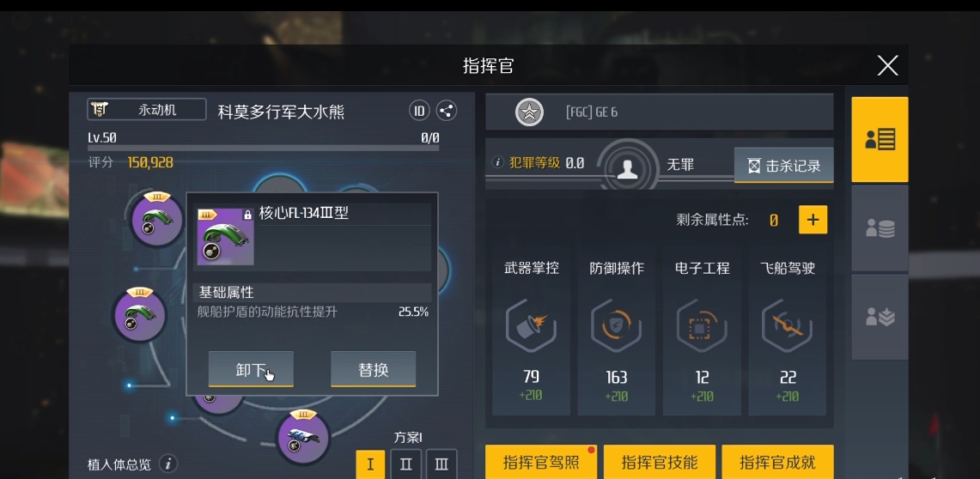The height and width of the screenshot is (479, 980).
Task: Select the blue implant at bottom slot
Action: click(303, 437)
